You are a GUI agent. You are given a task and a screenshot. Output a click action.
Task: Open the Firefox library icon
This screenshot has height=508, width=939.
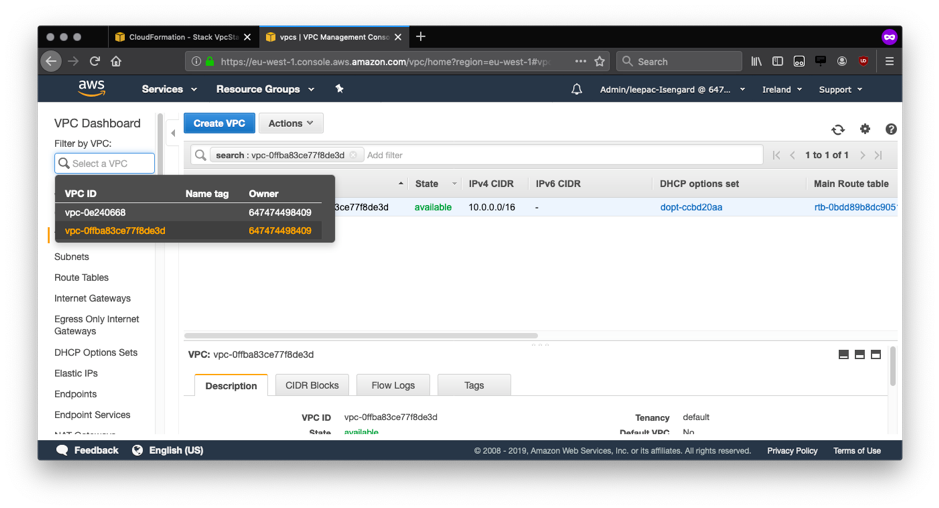756,61
